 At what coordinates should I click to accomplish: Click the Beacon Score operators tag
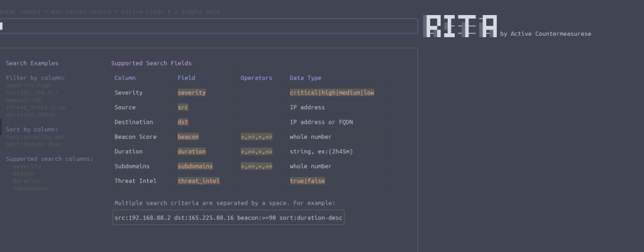256,137
